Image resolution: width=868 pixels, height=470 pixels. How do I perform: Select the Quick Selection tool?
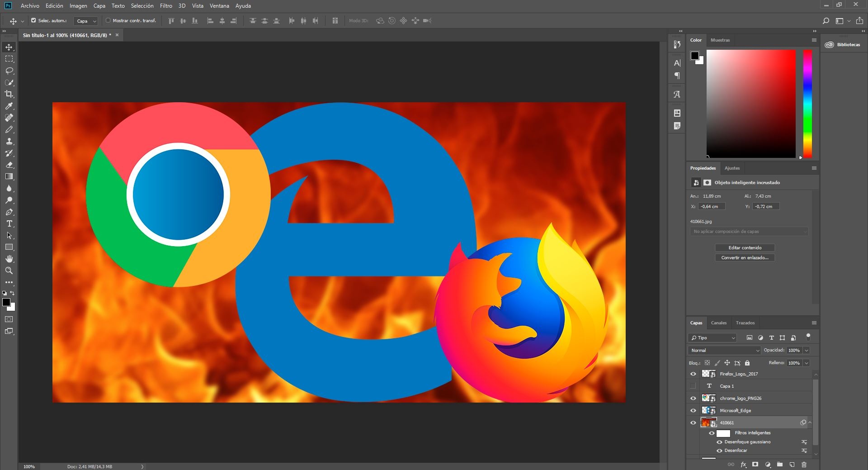click(x=9, y=82)
